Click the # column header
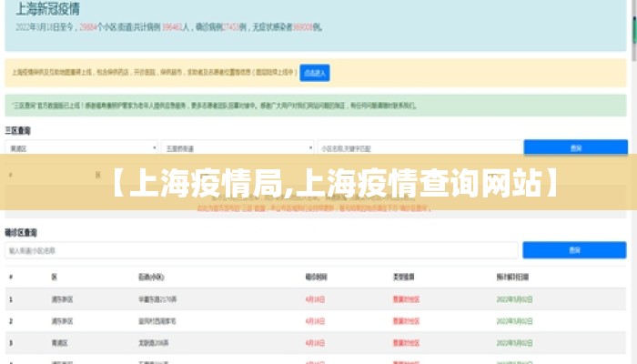This screenshot has width=637, height=364. tap(11, 276)
